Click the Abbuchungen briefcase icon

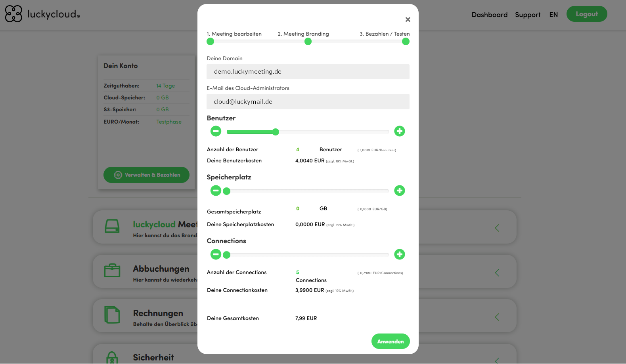[x=112, y=271]
